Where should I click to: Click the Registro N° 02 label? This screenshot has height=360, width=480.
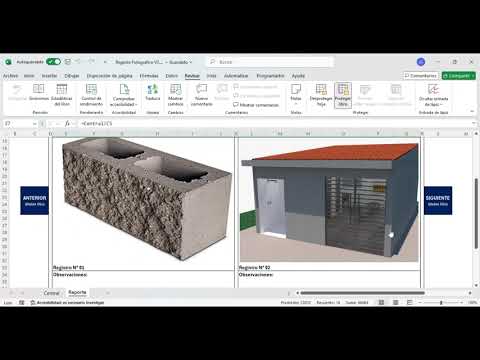255,267
